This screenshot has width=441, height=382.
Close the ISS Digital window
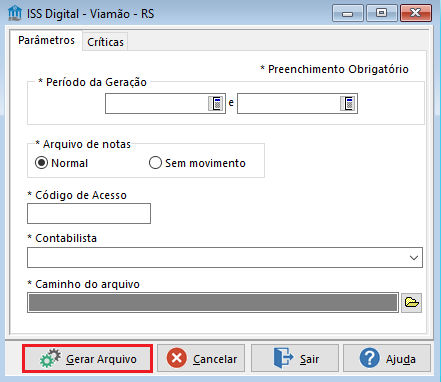(x=416, y=13)
